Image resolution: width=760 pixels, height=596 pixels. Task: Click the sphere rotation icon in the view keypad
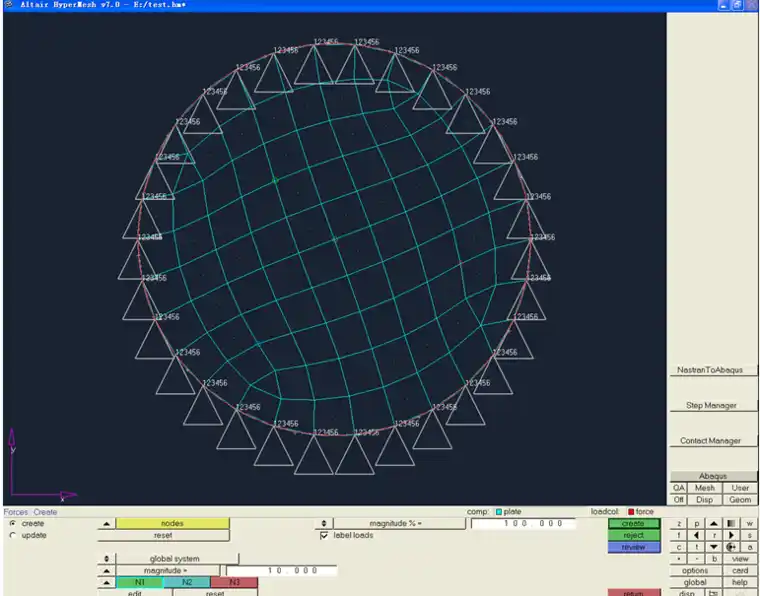[731, 547]
